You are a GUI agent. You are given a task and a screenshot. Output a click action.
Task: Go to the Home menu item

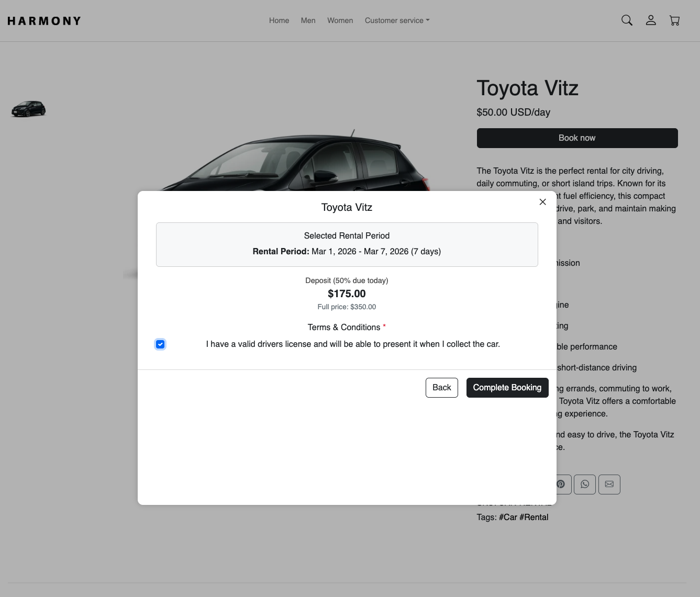click(279, 20)
